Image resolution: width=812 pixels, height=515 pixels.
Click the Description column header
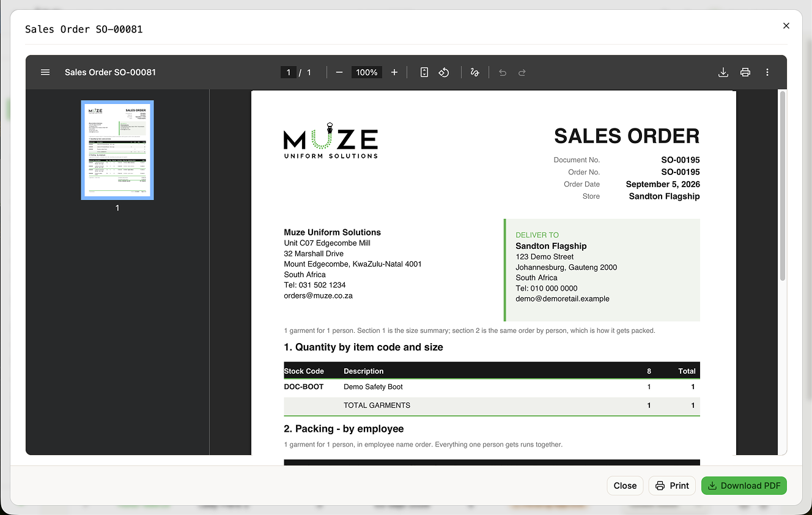tap(364, 371)
